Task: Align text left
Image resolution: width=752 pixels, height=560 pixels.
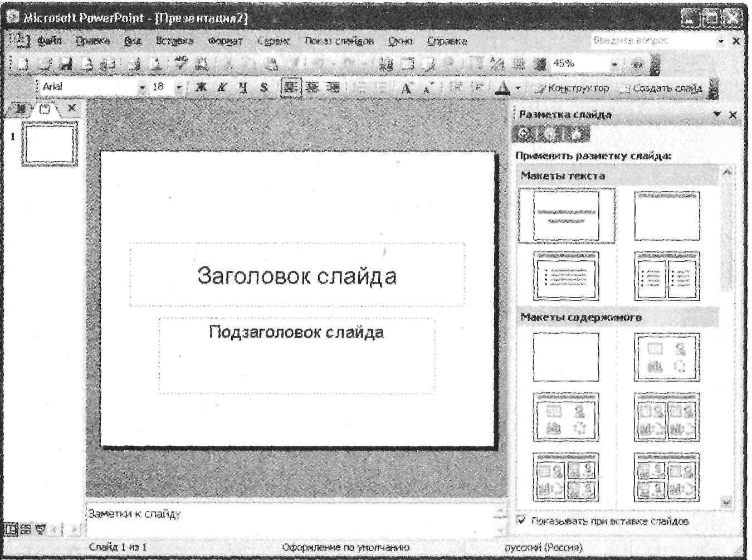Action: click(x=290, y=87)
